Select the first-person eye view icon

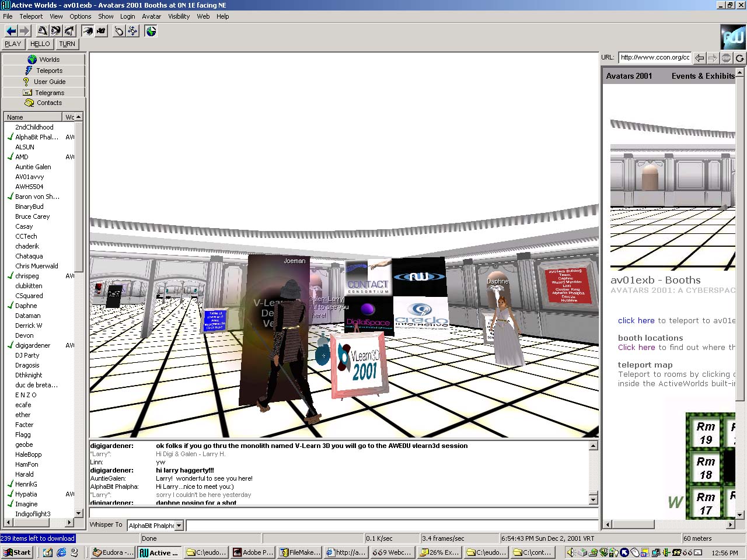88,31
